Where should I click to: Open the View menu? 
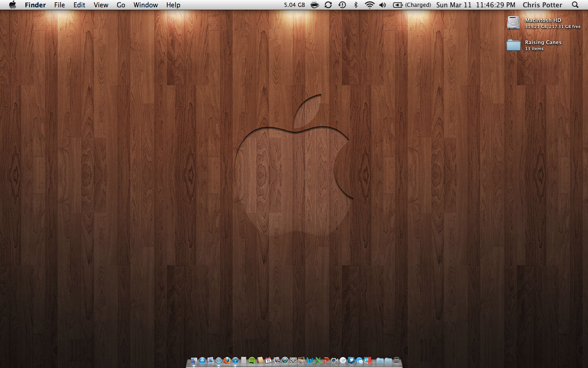pyautogui.click(x=101, y=5)
